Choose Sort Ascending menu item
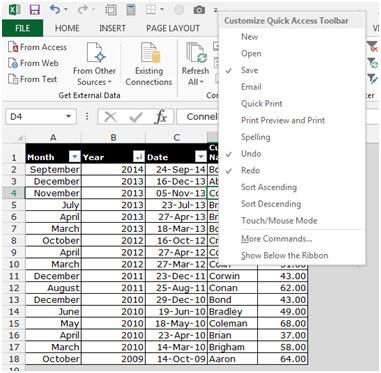Image resolution: width=381 pixels, height=373 pixels. tap(269, 187)
